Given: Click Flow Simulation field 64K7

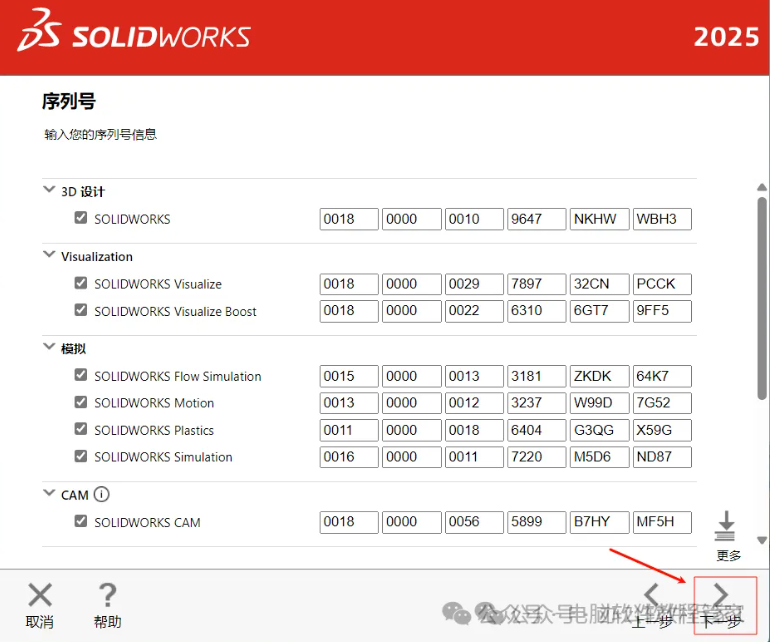Looking at the screenshot, I should coord(662,376).
